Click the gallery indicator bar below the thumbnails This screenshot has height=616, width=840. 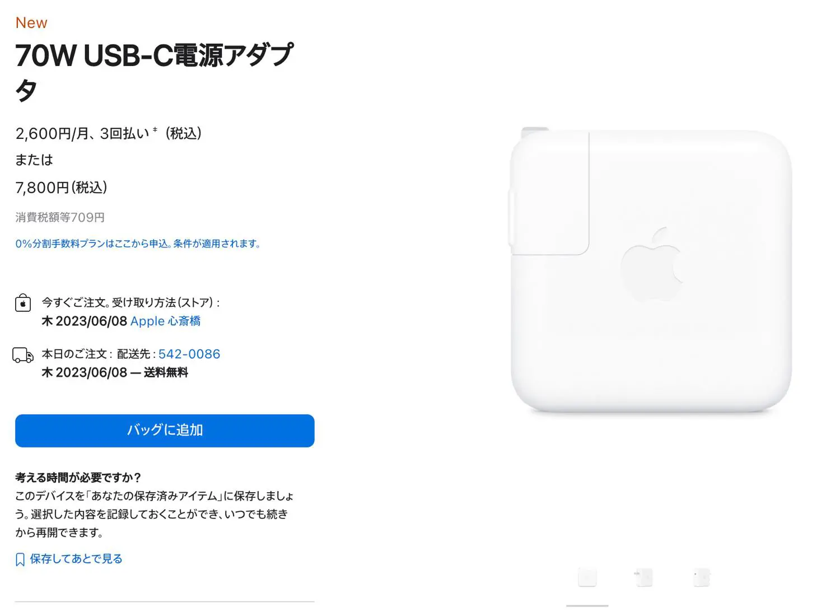[x=587, y=605]
